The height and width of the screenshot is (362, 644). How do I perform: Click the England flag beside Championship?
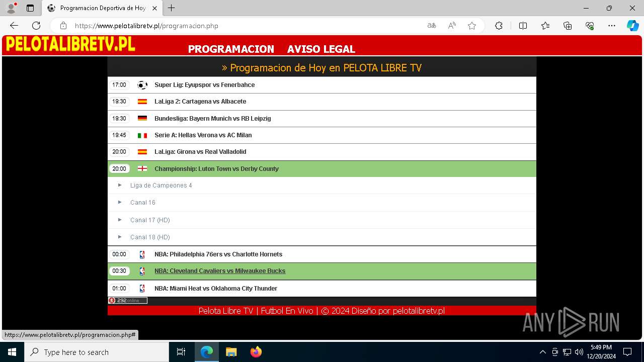click(142, 169)
